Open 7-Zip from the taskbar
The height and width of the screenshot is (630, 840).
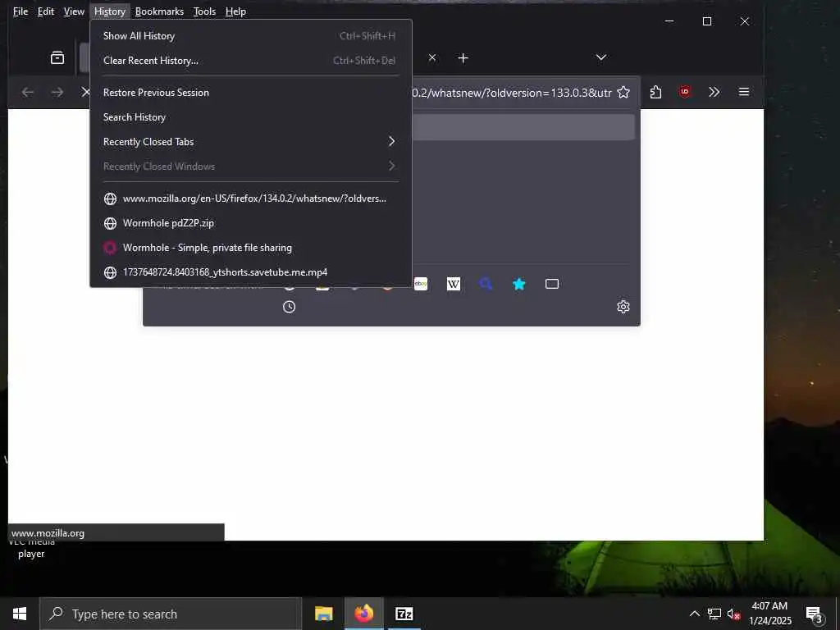click(404, 614)
